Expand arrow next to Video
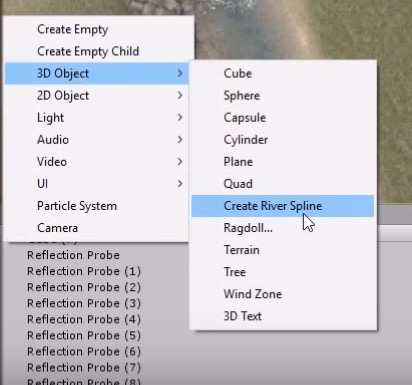Image resolution: width=412 pixels, height=385 pixels. 180,162
